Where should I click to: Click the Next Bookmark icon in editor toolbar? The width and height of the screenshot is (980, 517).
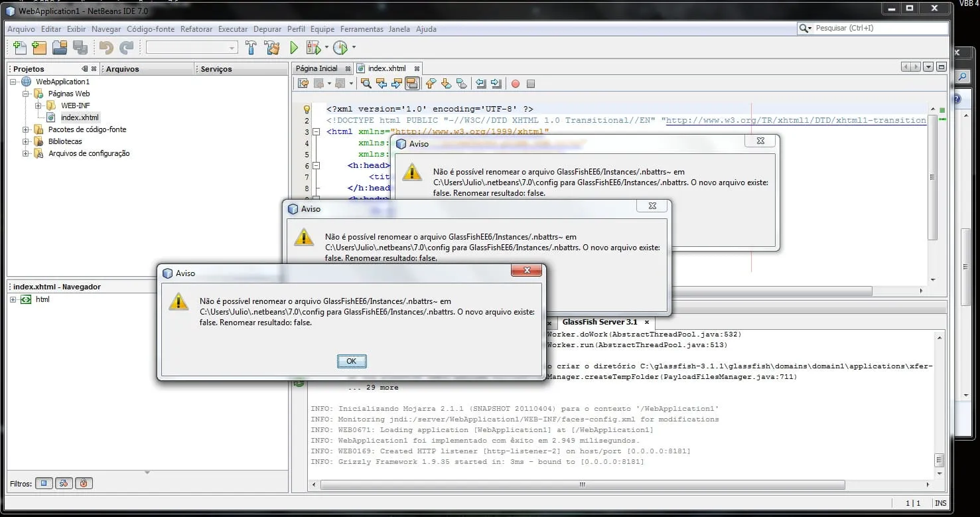point(446,84)
